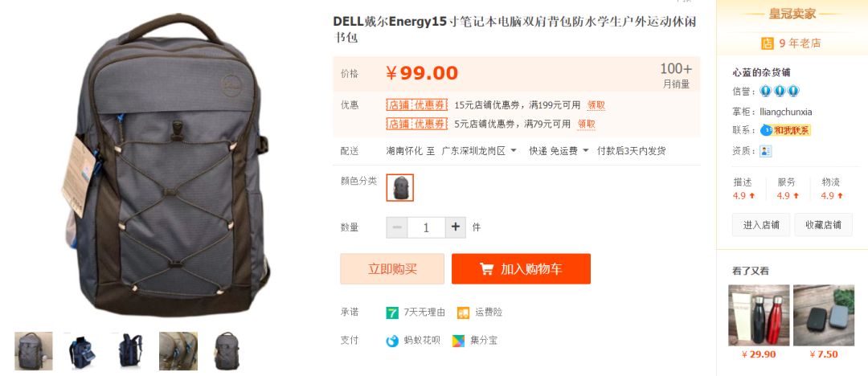868x376 pixels.
Task: Click the 蚂蚁花呗 payment icon
Action: [392, 341]
